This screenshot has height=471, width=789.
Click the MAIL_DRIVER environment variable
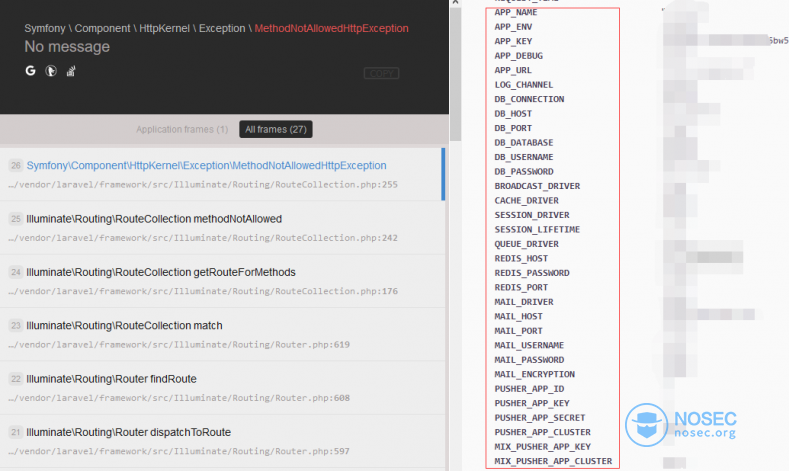pyautogui.click(x=524, y=302)
